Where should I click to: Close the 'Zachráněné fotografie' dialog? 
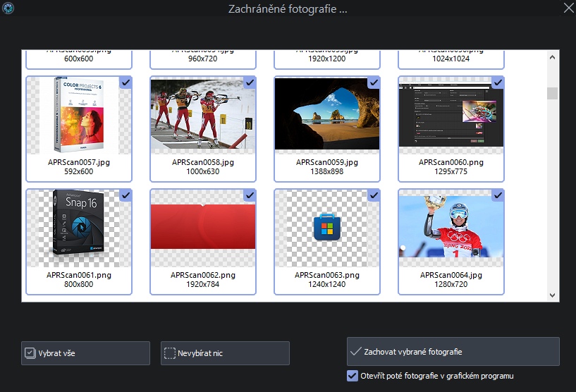[568, 8]
